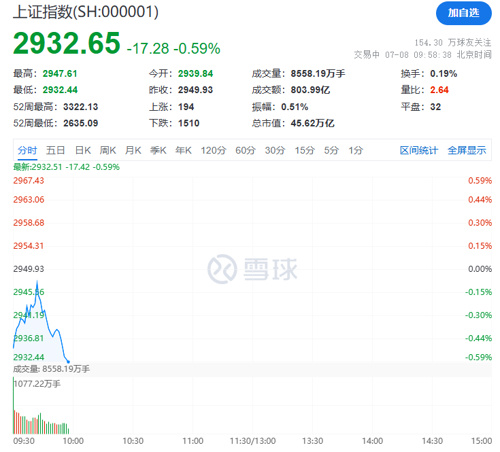Open 区间统计 link

pyautogui.click(x=419, y=150)
